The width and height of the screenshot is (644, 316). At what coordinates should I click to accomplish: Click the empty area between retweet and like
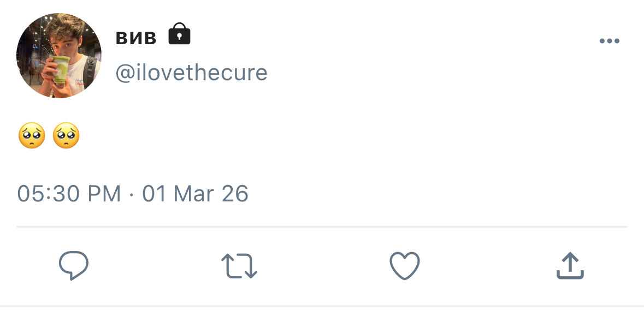pos(322,266)
